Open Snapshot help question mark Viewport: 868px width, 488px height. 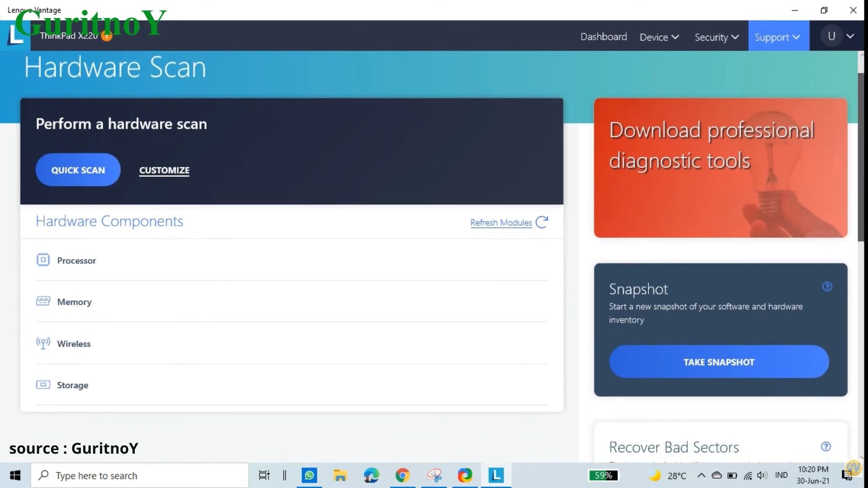[x=827, y=286]
